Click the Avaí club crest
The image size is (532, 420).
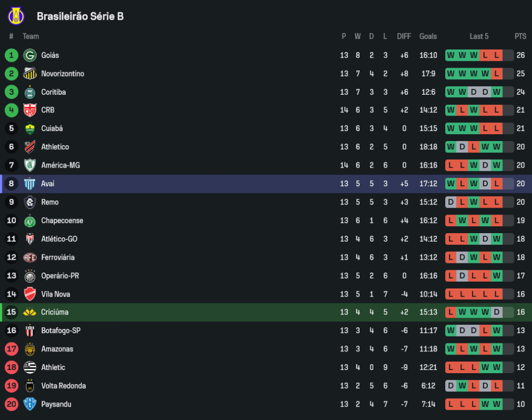pos(30,184)
